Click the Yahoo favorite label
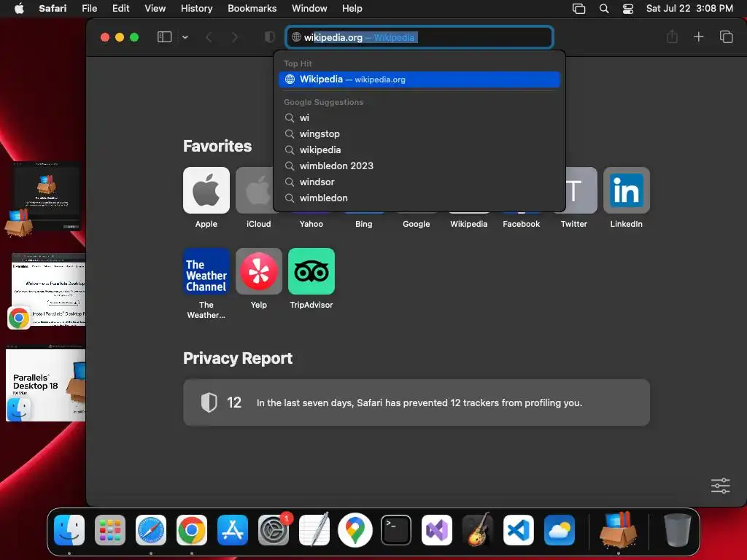This screenshot has width=747, height=560. (311, 224)
